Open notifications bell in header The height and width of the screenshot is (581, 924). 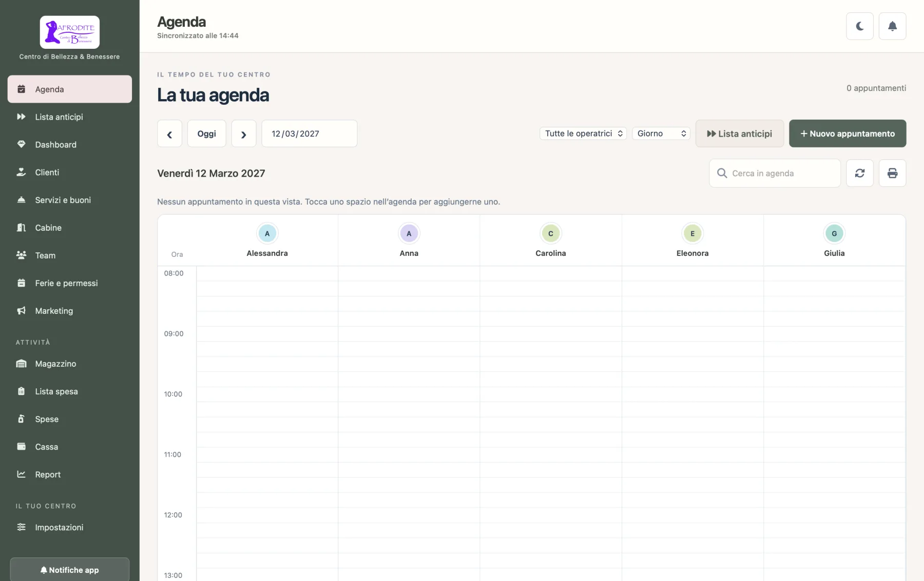click(893, 26)
